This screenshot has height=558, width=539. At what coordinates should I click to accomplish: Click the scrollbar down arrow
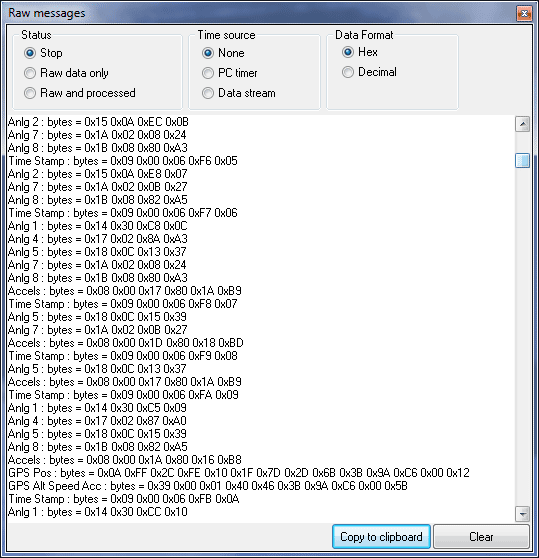(522, 514)
